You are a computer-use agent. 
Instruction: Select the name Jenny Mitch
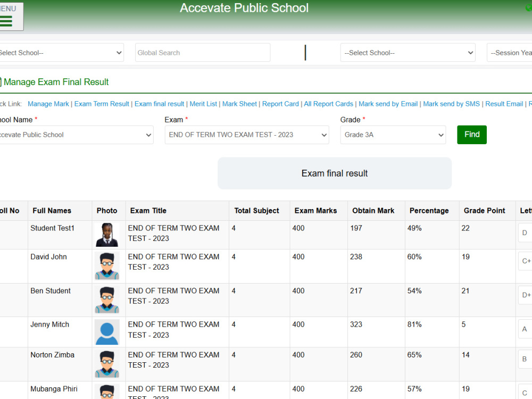pyautogui.click(x=49, y=325)
